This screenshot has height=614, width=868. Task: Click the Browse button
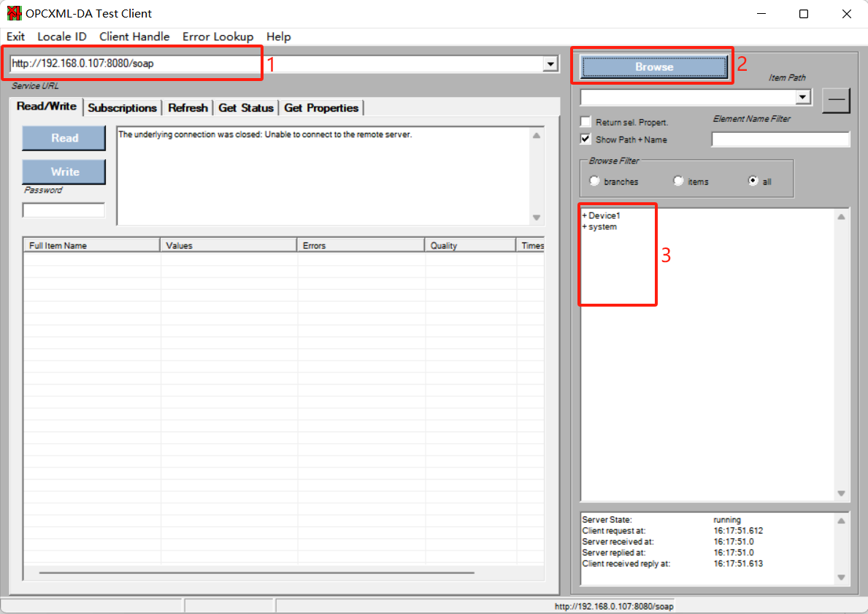654,66
